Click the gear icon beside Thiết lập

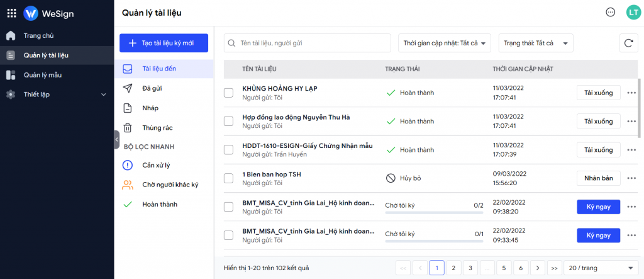11,94
